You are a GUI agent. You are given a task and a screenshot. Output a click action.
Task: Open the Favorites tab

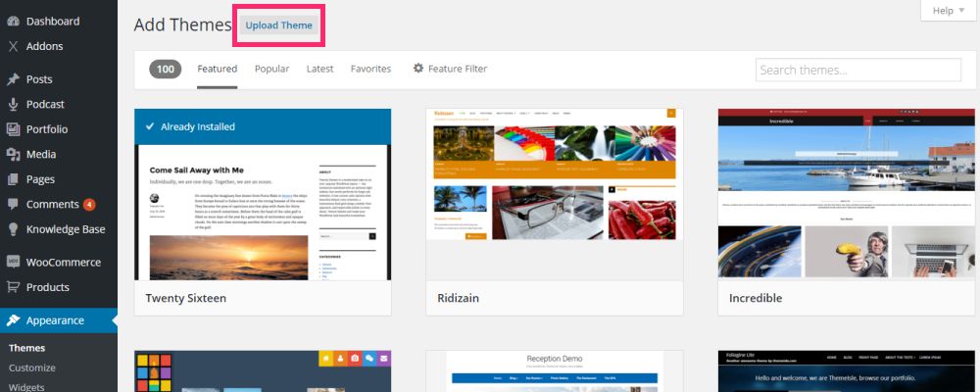tap(370, 69)
